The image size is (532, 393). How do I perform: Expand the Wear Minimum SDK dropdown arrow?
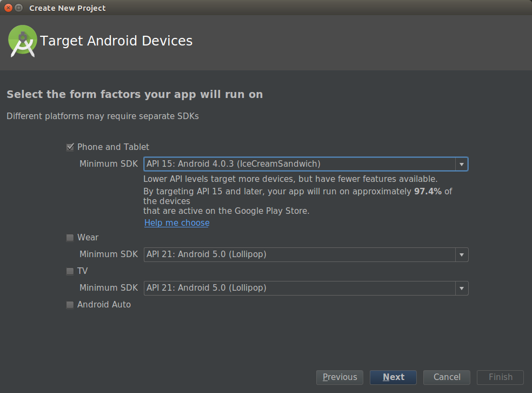[461, 254]
